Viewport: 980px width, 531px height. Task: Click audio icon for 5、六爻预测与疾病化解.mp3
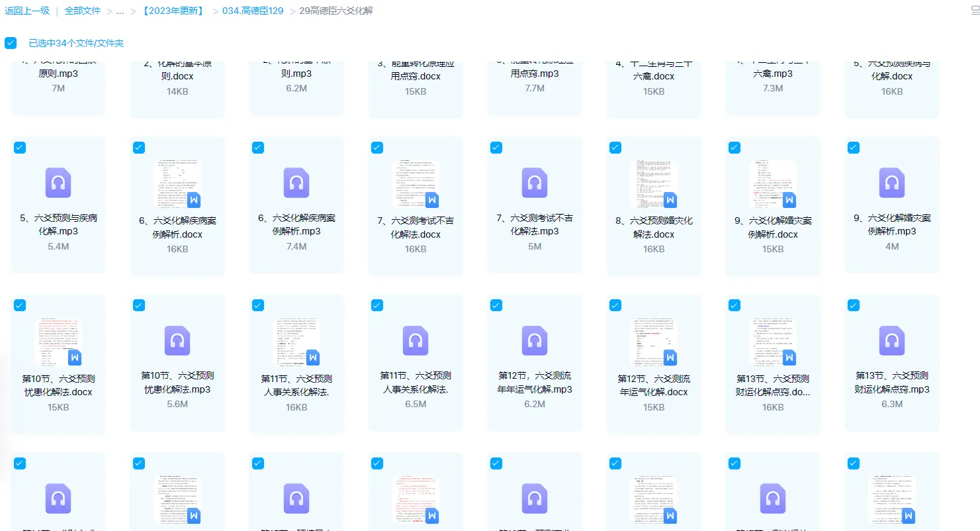(58, 183)
